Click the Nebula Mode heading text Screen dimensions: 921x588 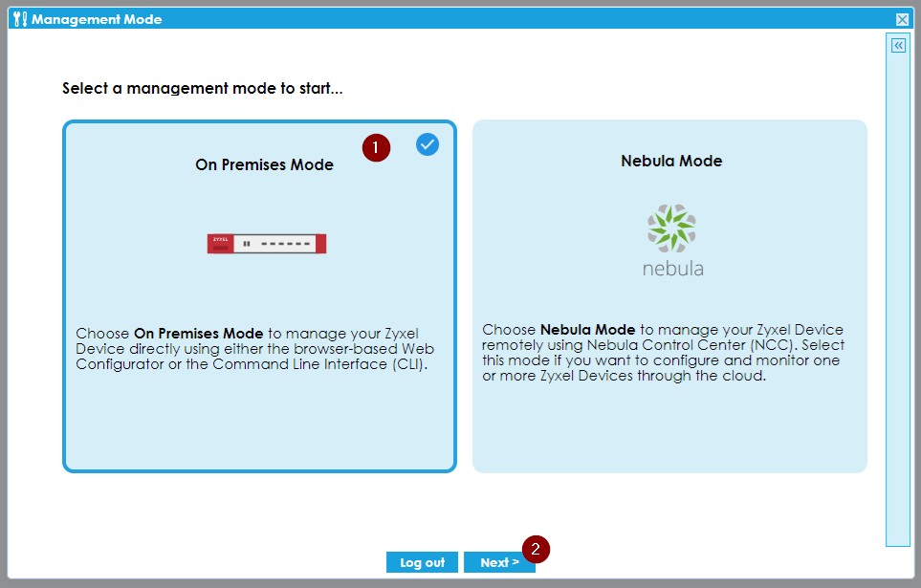[x=670, y=161]
